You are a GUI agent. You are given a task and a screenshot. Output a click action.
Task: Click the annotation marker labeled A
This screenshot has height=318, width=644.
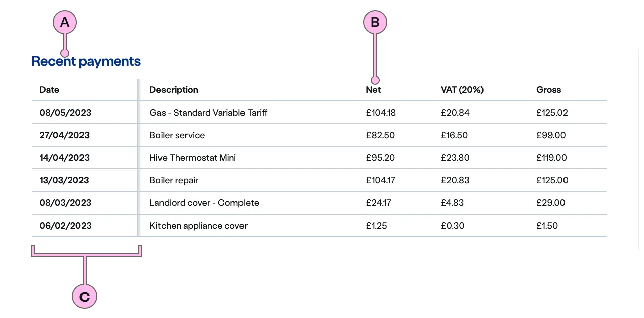(x=65, y=22)
